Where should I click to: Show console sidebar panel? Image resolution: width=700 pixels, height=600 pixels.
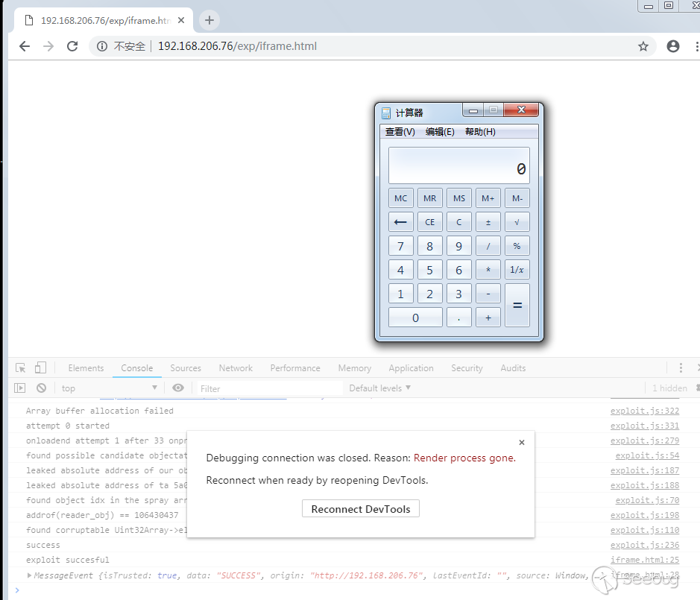[x=19, y=388]
